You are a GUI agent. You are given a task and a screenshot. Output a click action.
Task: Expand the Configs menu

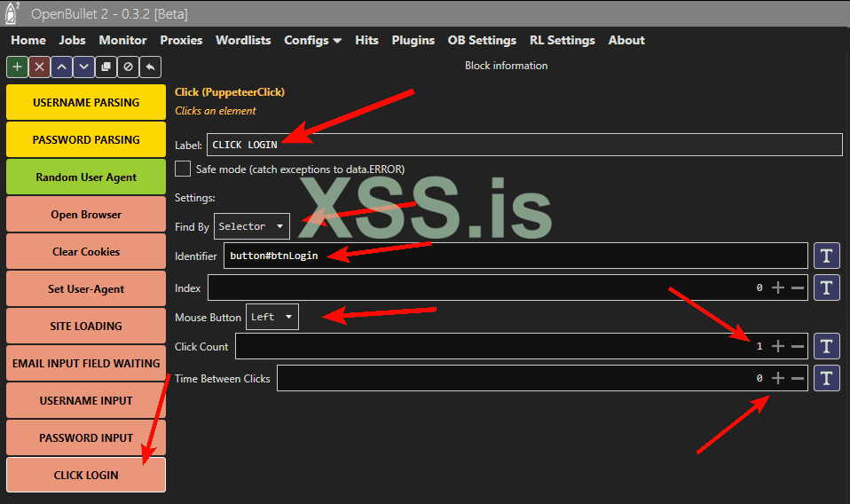[313, 41]
